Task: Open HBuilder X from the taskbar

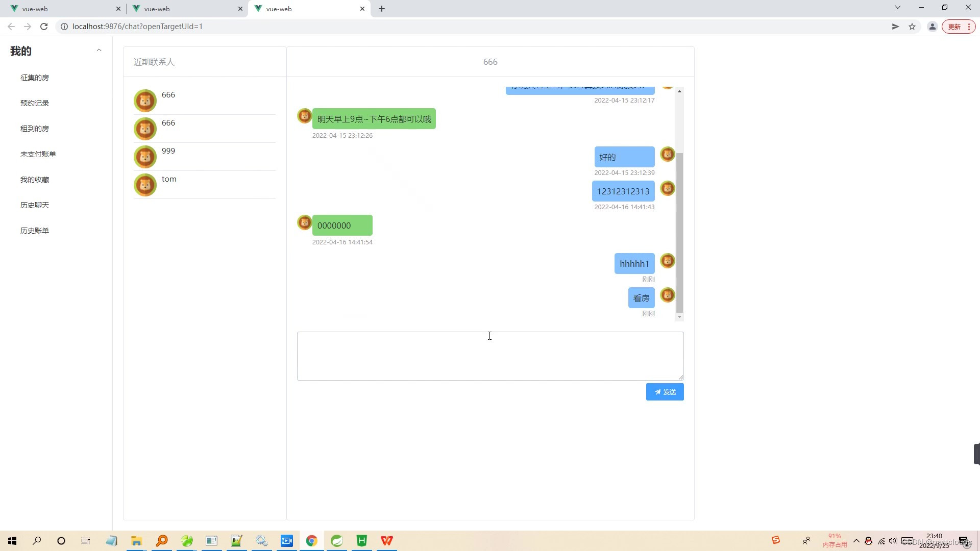Action: 362,540
